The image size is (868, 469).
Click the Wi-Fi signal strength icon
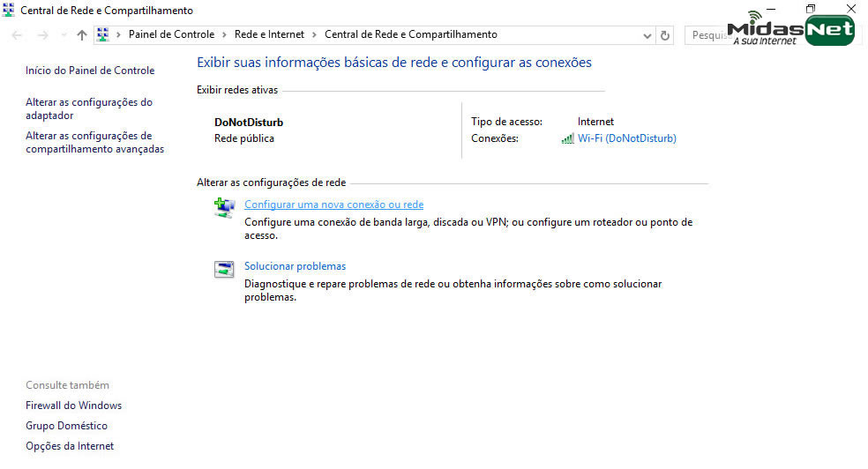pyautogui.click(x=567, y=139)
